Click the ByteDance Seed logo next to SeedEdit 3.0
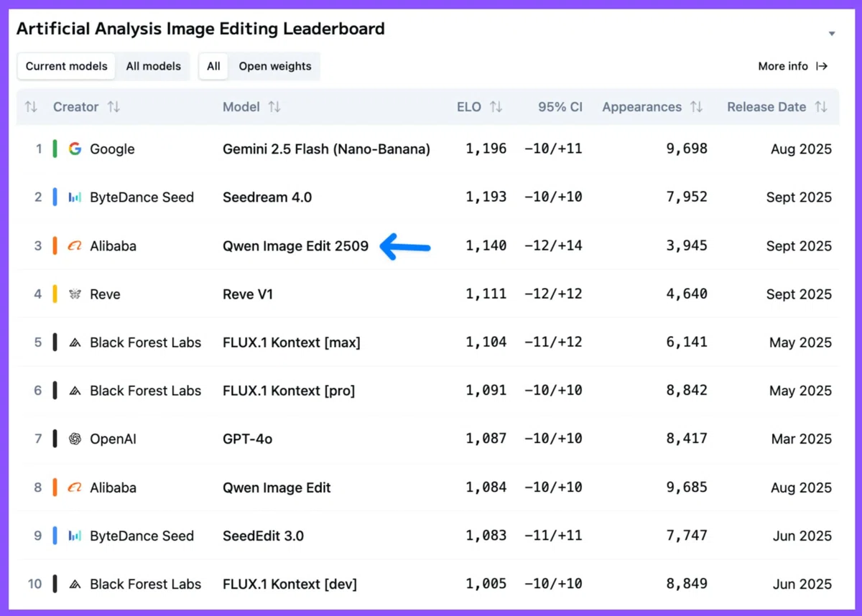 tap(75, 536)
